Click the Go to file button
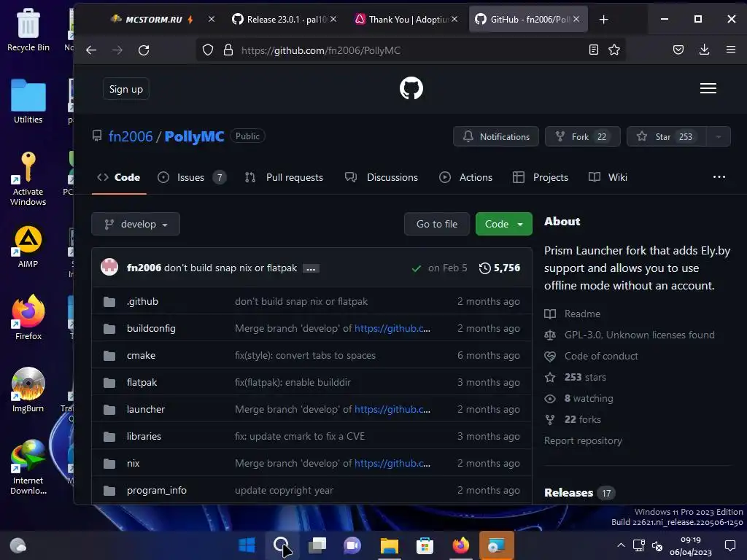The image size is (747, 560). [437, 225]
